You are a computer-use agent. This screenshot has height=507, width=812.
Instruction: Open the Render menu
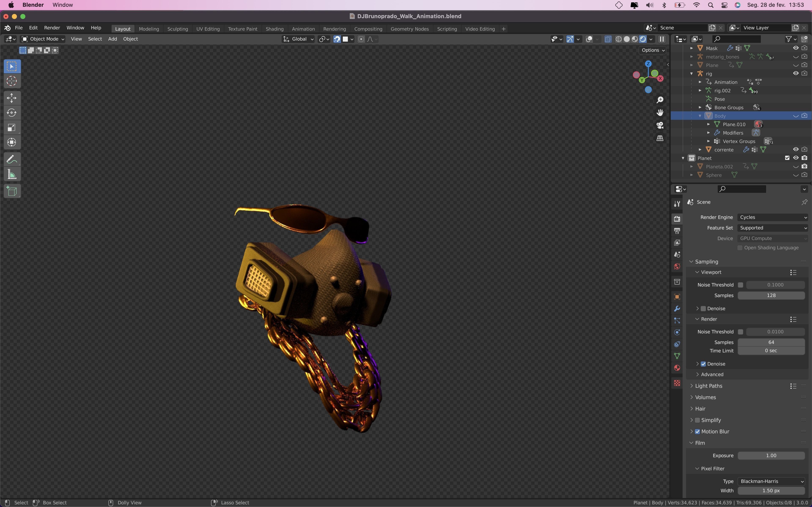click(52, 28)
